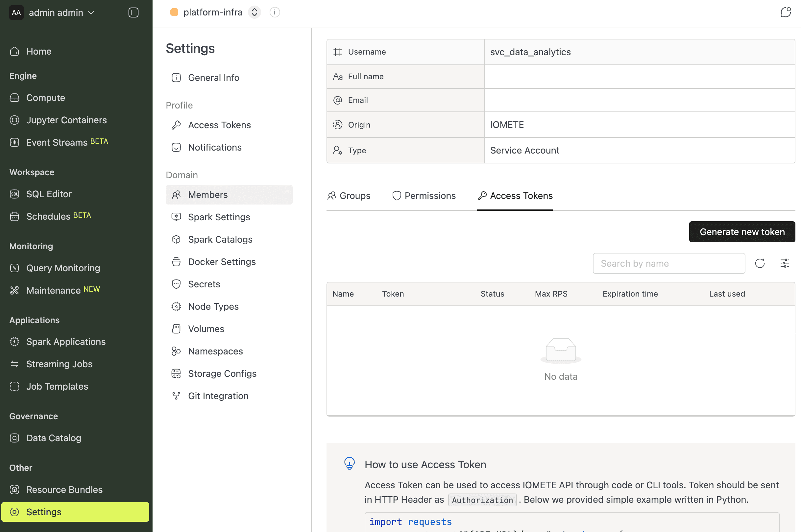Open the Data Catalog

(x=54, y=438)
